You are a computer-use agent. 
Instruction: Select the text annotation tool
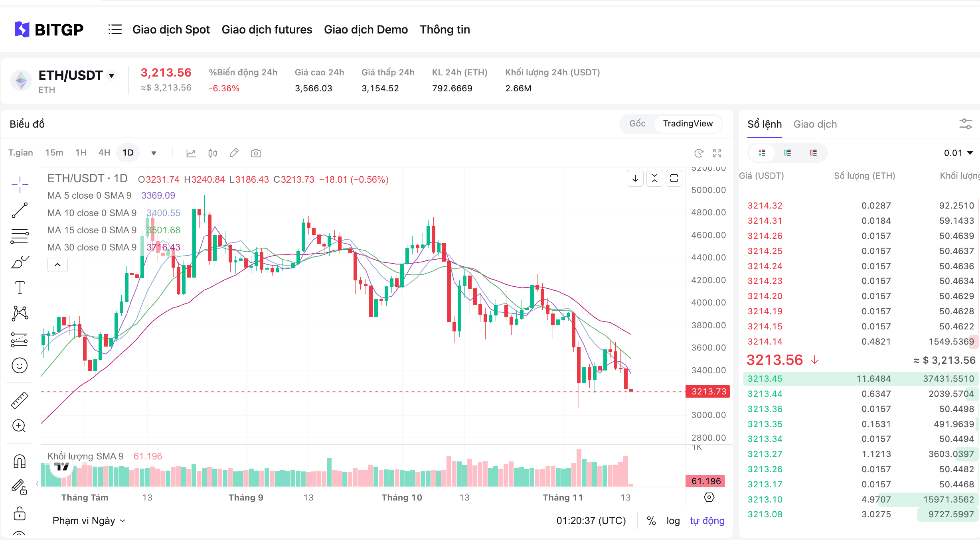20,288
